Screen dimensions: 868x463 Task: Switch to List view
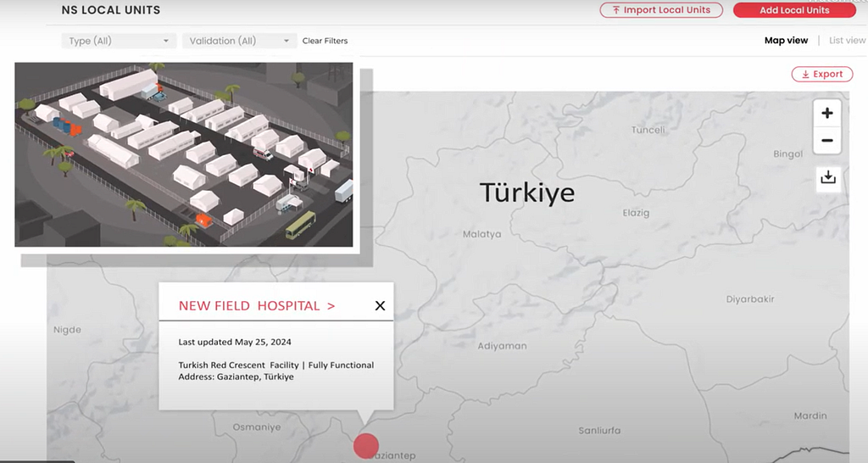point(847,41)
